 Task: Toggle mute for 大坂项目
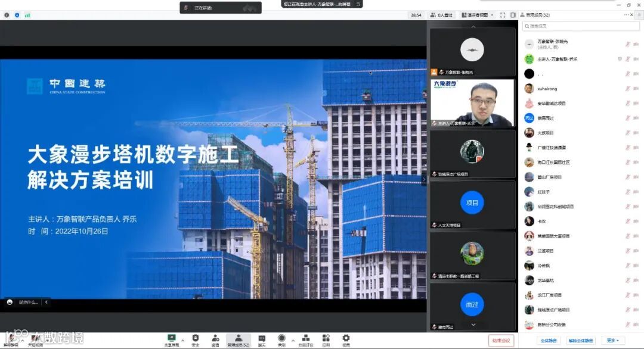point(627,133)
